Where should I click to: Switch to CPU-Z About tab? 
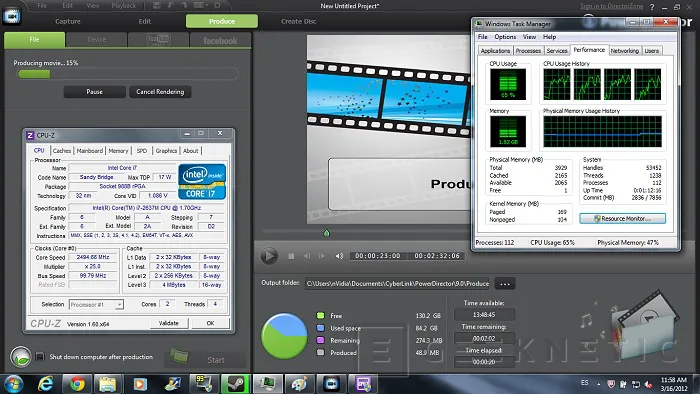tap(191, 151)
